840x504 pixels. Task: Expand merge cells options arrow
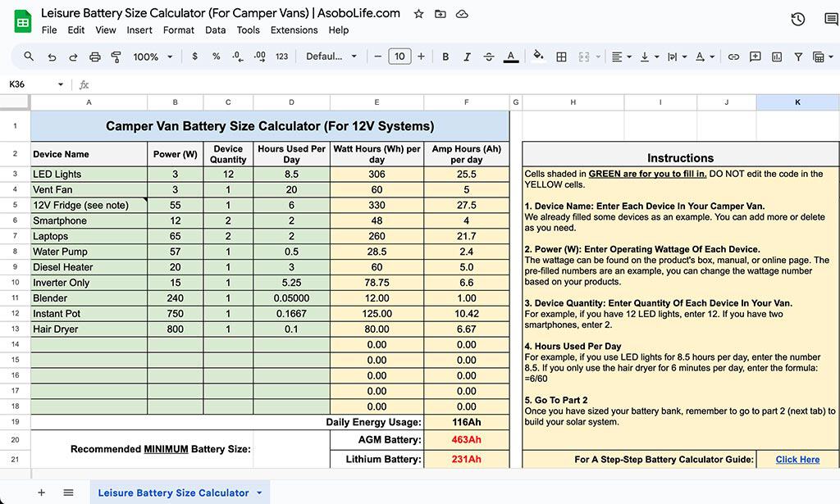coord(598,57)
